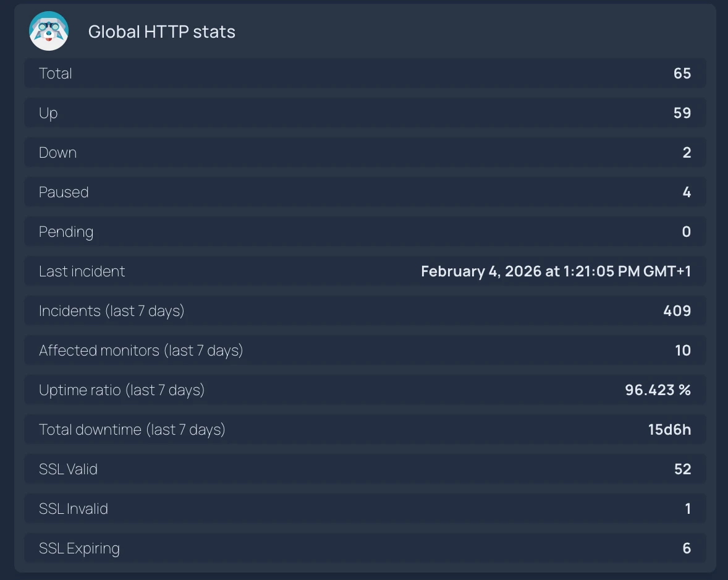Viewport: 728px width, 580px height.
Task: Select the Down monitors row
Action: point(365,153)
